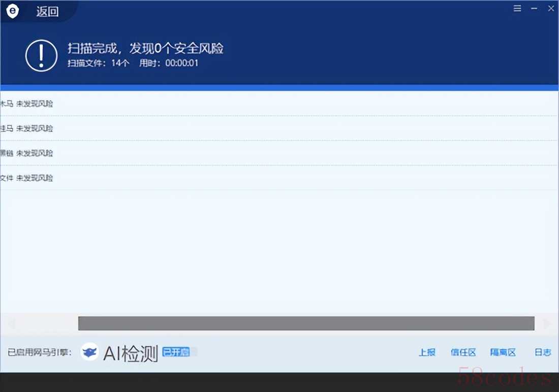
Task: Click the shield logo icon
Action: point(13,11)
